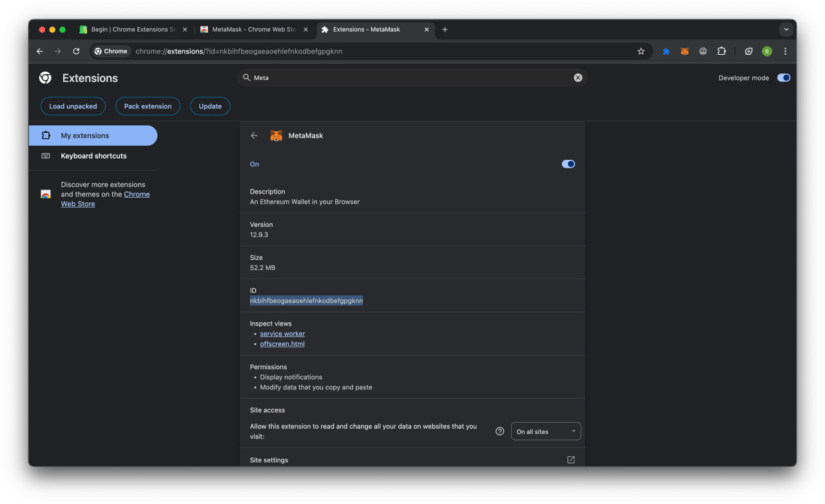Click the description text An Ethereum Wallet

(x=305, y=202)
